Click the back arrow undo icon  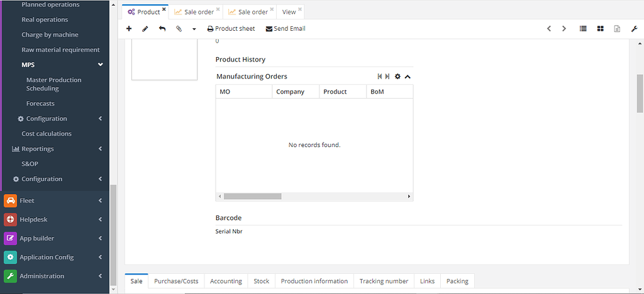(162, 29)
